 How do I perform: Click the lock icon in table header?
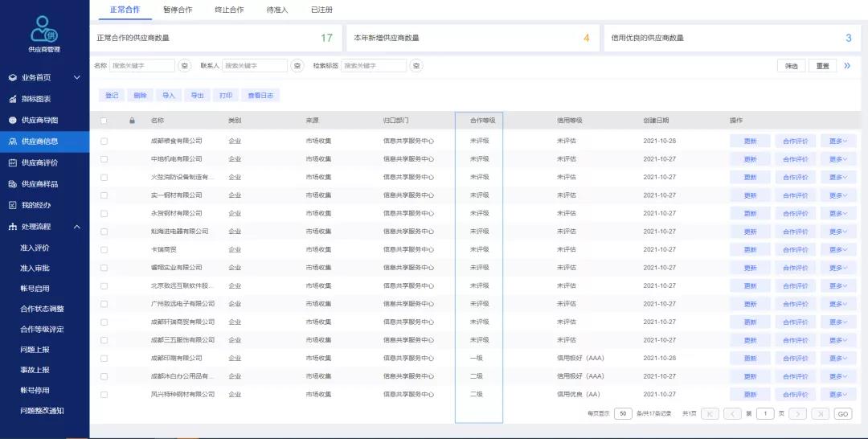(132, 120)
